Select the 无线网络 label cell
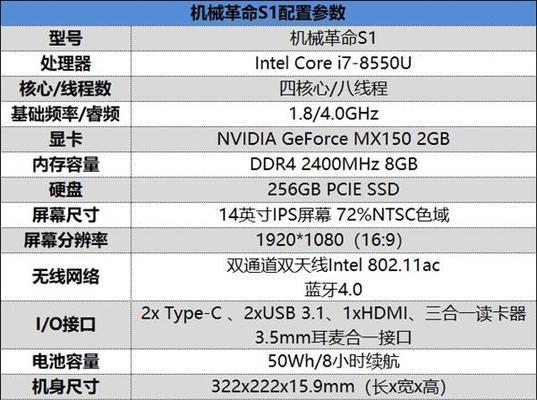The height and width of the screenshot is (400, 537). [66, 277]
